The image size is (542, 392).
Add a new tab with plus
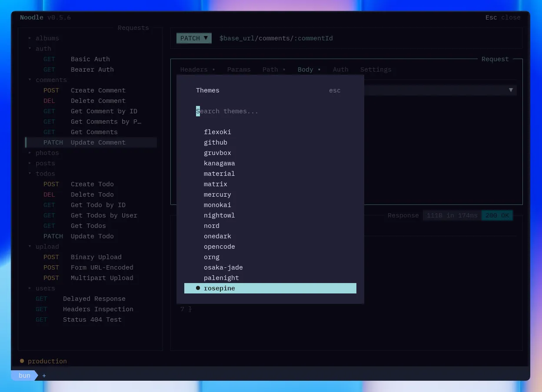click(x=44, y=376)
